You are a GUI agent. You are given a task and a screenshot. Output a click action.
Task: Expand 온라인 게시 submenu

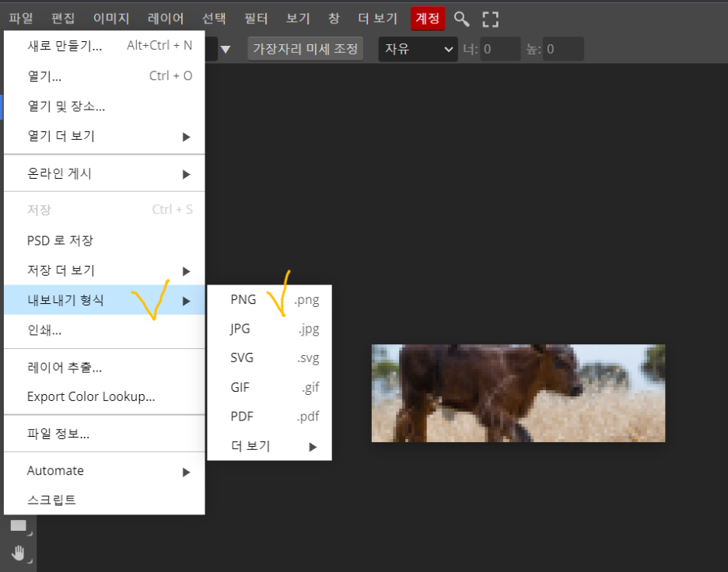[104, 173]
